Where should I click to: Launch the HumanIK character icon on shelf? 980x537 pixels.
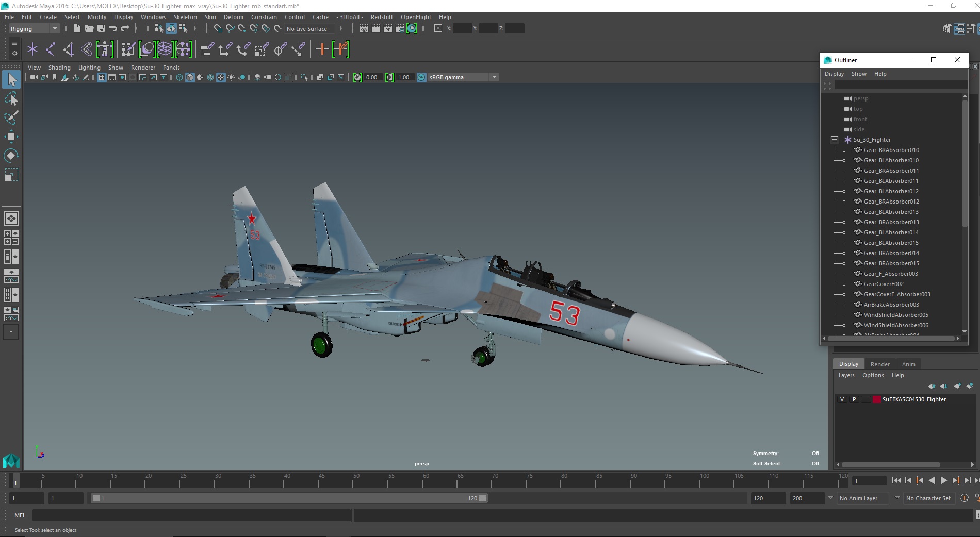105,49
